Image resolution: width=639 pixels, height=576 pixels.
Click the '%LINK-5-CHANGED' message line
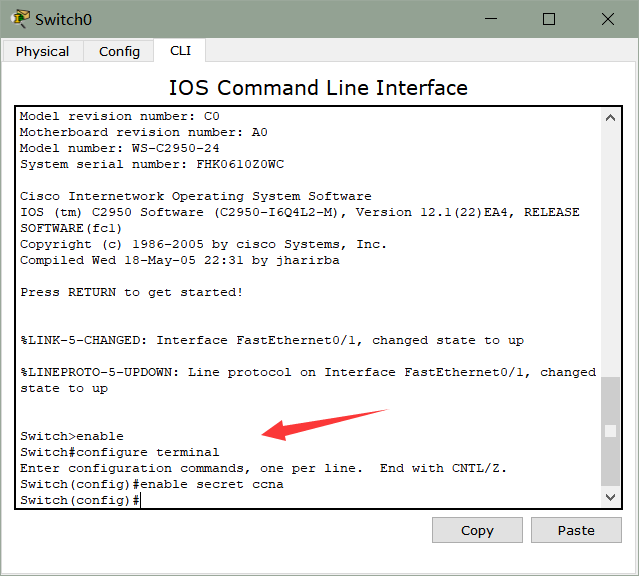click(272, 340)
